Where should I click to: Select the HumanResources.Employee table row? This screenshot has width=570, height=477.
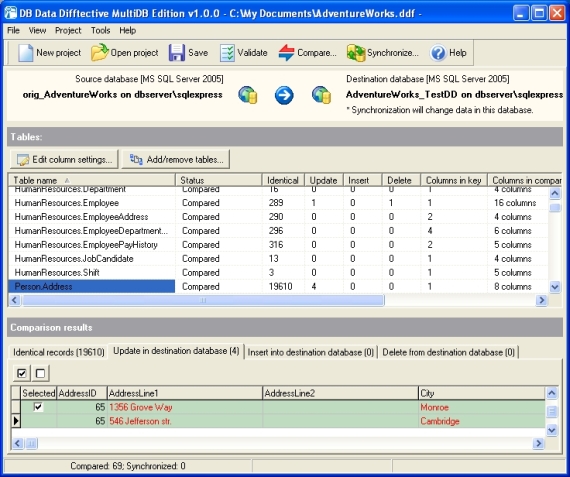(x=278, y=203)
